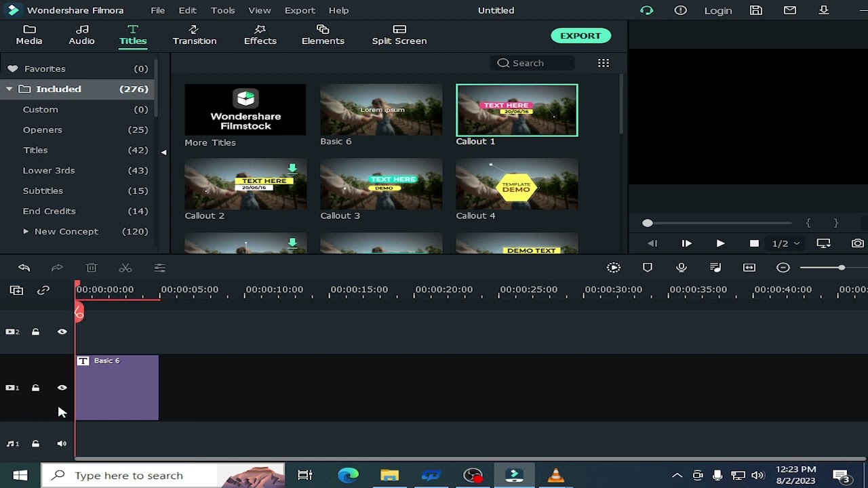Open the Help menu

tap(338, 10)
